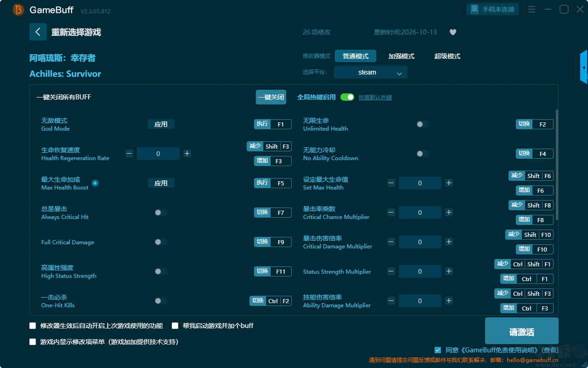Click the F1 hotkey button for God Mode

click(x=273, y=124)
